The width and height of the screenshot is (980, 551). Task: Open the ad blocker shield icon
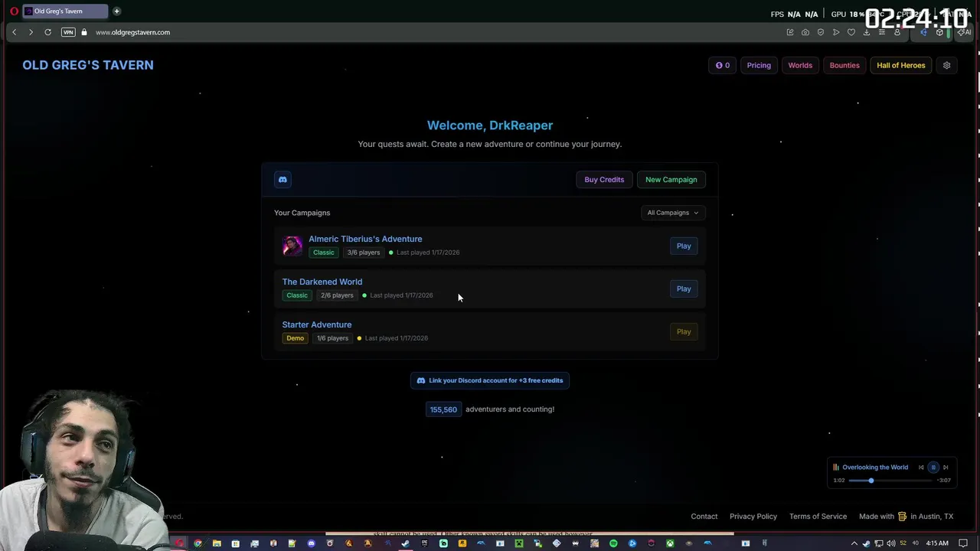click(x=821, y=32)
